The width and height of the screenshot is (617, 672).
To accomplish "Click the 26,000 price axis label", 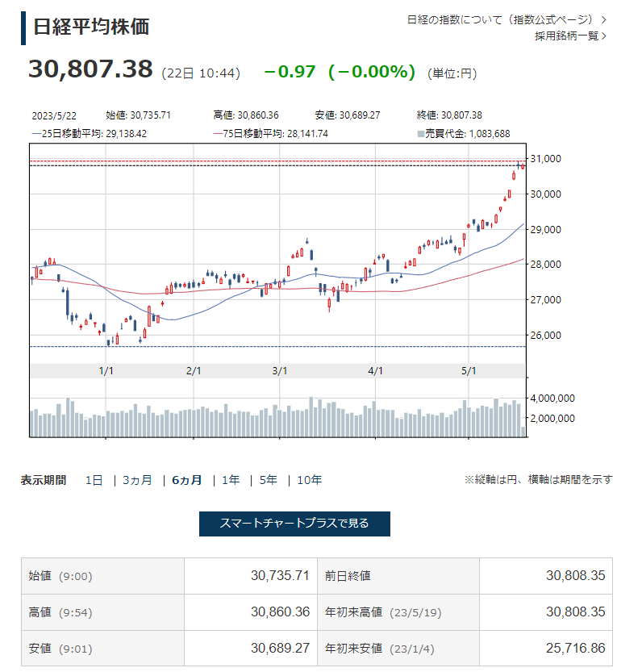I will coord(545,336).
